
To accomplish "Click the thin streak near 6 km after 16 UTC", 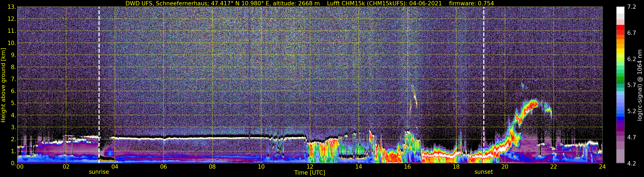I will (x=414, y=96).
